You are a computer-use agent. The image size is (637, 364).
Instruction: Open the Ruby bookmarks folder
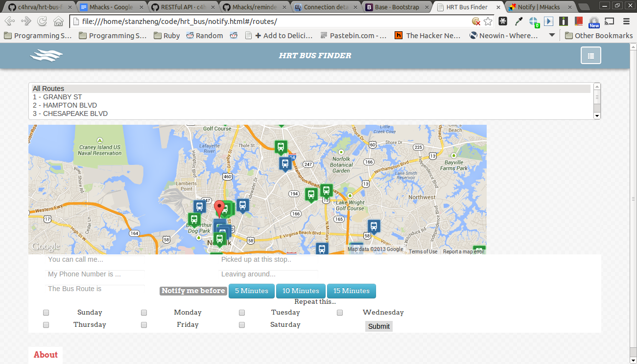(x=166, y=35)
